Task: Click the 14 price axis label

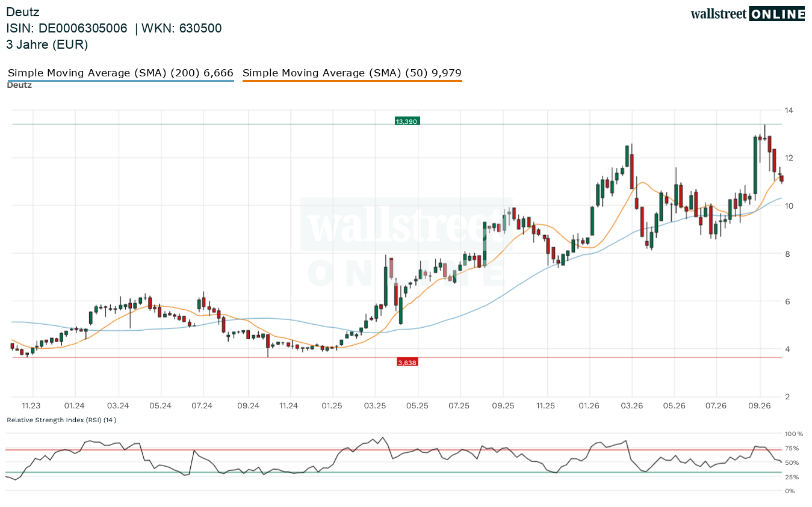Action: pyautogui.click(x=789, y=110)
